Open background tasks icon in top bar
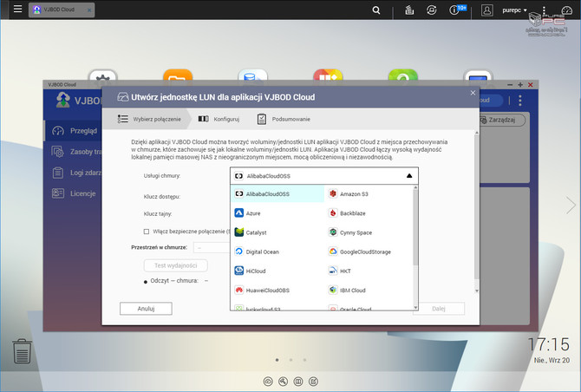The width and height of the screenshot is (581, 392). tap(409, 10)
